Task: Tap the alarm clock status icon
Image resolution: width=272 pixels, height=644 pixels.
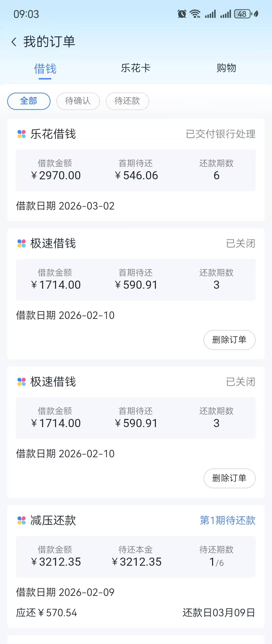Action: (182, 14)
